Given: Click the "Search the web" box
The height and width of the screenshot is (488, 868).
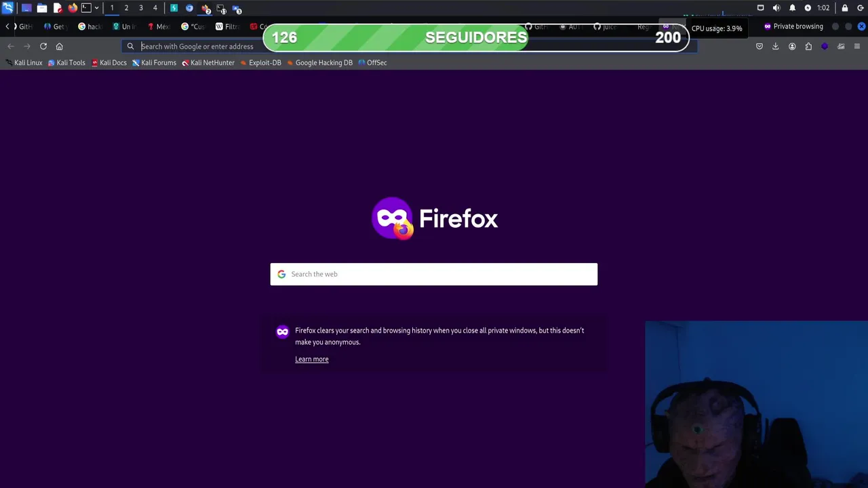Looking at the screenshot, I should (x=434, y=274).
